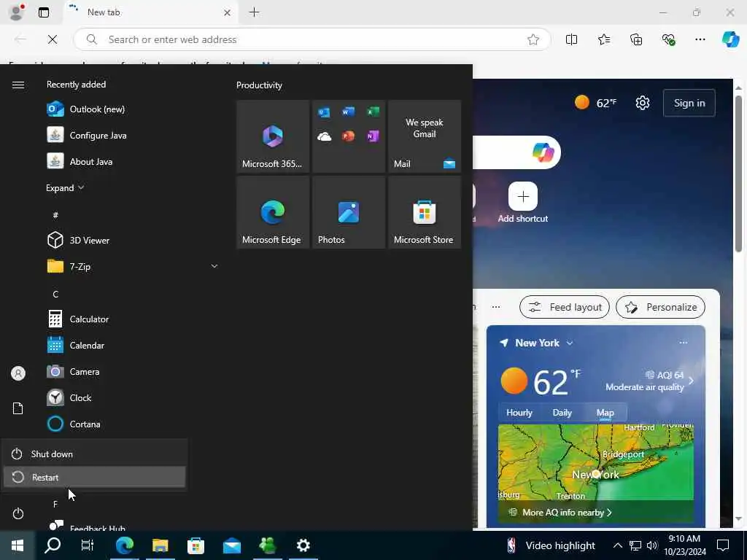Open Edge Settings and more menu
747x560 pixels.
(700, 39)
